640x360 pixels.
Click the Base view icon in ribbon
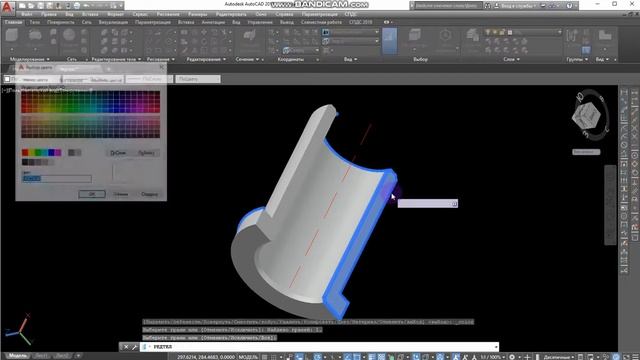click(x=605, y=36)
